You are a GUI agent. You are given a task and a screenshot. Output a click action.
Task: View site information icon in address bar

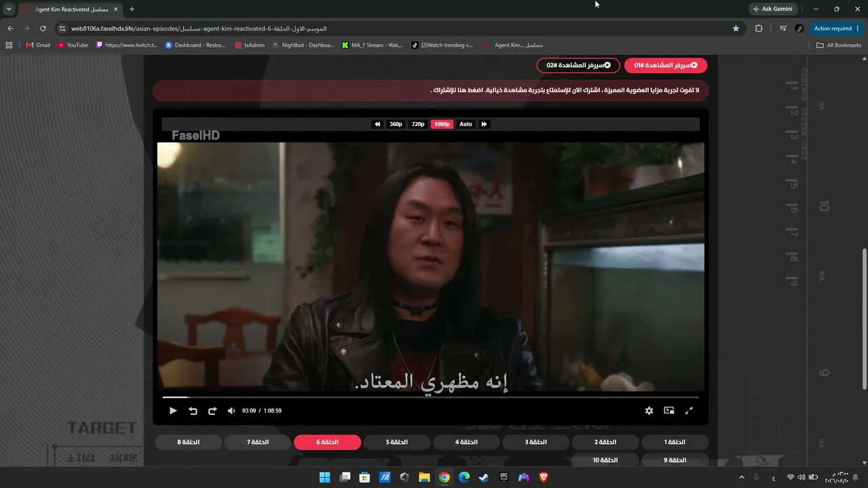coord(62,28)
